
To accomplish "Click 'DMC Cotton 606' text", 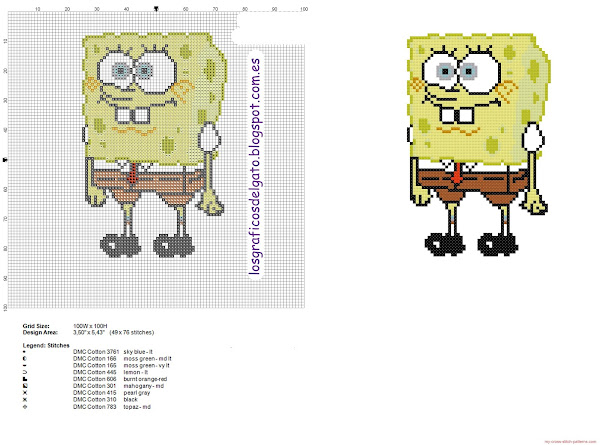I will point(95,379).
